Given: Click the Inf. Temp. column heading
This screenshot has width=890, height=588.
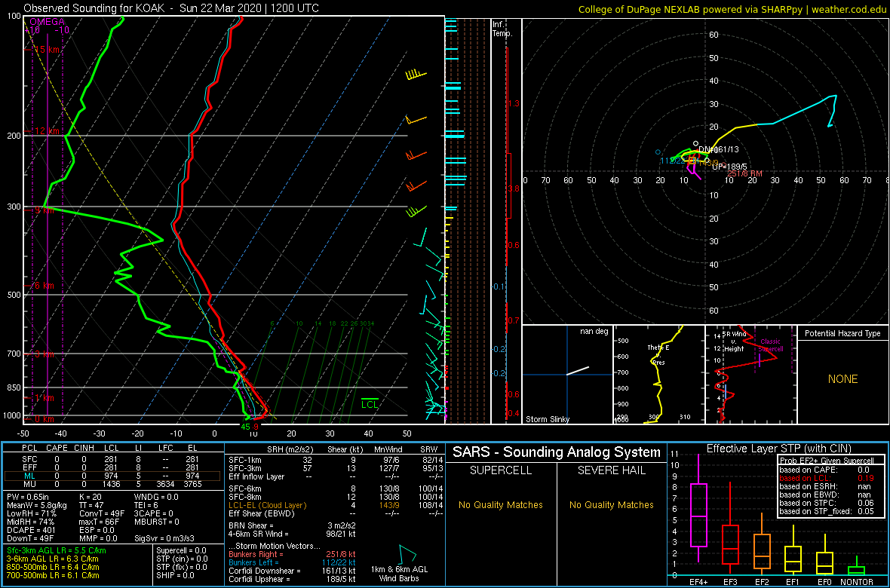Looking at the screenshot, I should click(x=502, y=29).
